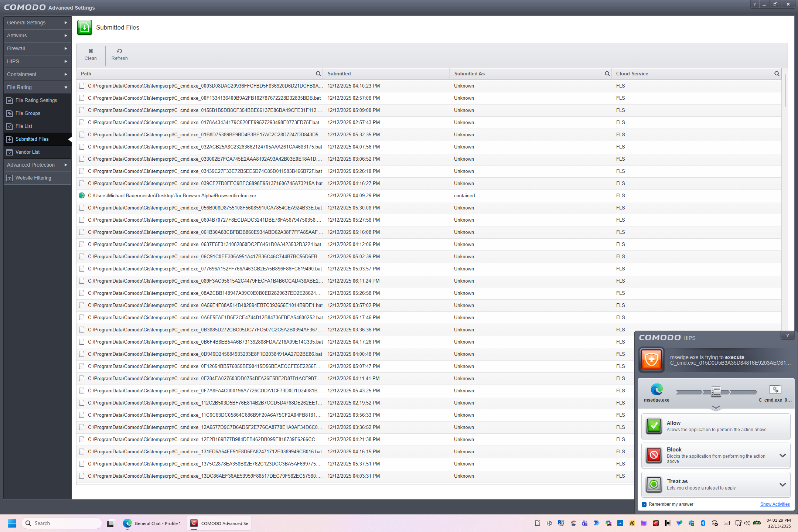798x532 pixels.
Task: Click the msedge.exe icon in HIPS alert
Action: (657, 390)
